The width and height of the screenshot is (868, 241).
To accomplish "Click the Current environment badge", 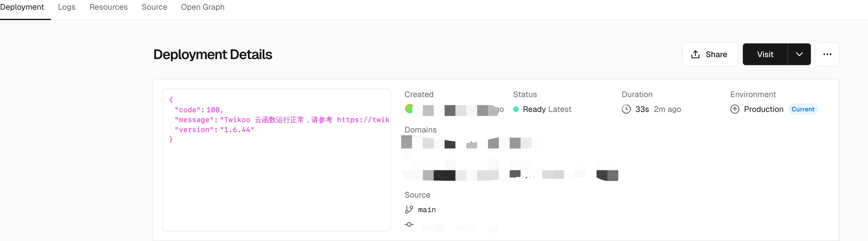I will coord(803,109).
